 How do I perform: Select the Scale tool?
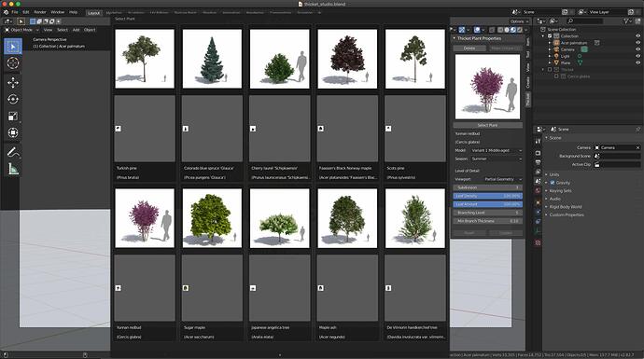13,117
